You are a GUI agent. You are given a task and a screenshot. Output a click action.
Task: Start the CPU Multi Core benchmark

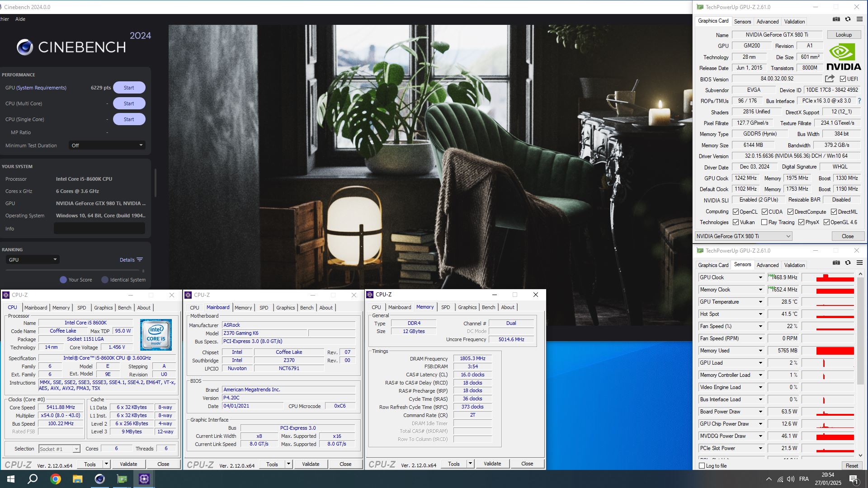click(x=129, y=103)
